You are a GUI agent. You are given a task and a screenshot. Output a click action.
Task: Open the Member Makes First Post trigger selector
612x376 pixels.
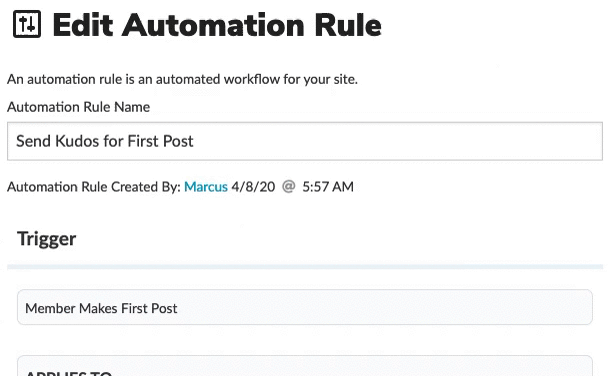point(305,307)
